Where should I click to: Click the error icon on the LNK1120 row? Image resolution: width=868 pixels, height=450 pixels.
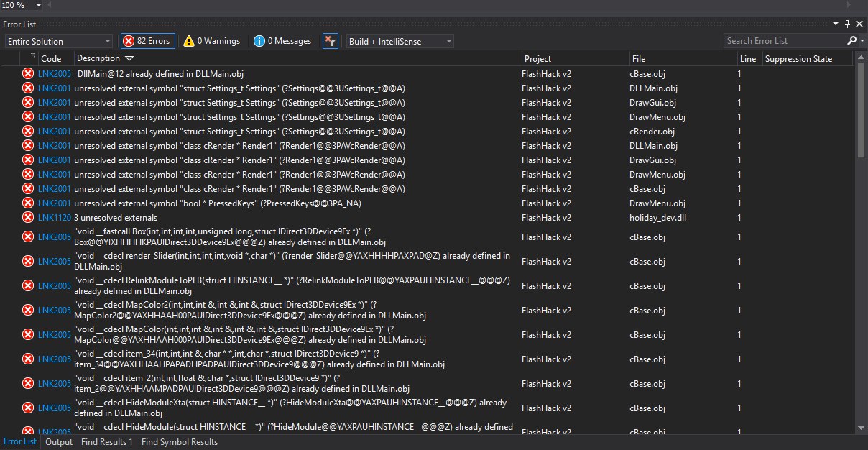28,217
